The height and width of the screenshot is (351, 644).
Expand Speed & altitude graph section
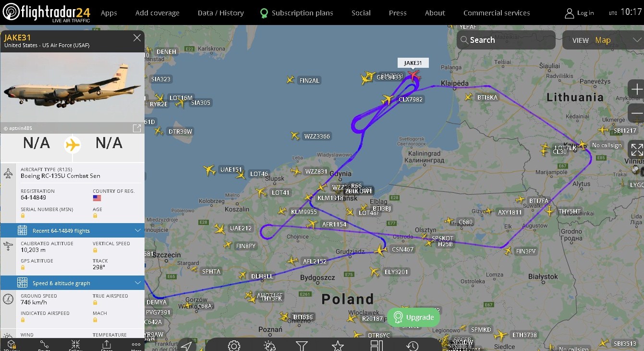(73, 283)
